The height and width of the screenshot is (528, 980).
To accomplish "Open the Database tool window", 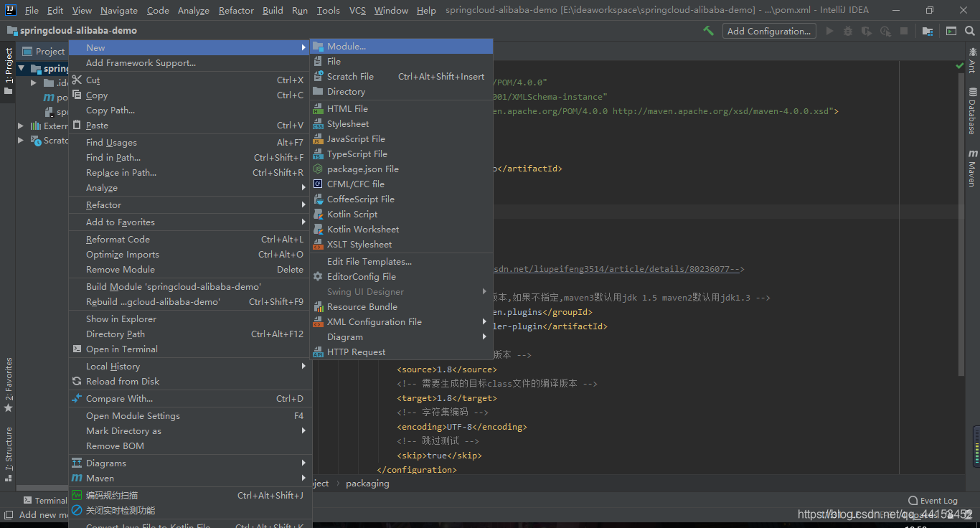I will pyautogui.click(x=973, y=111).
